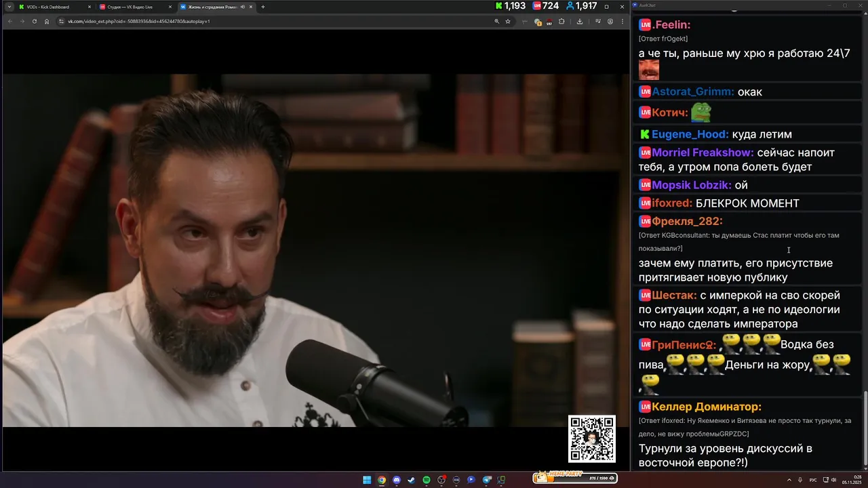Open OBS Studio from the taskbar
The height and width of the screenshot is (488, 868).
pos(441,480)
